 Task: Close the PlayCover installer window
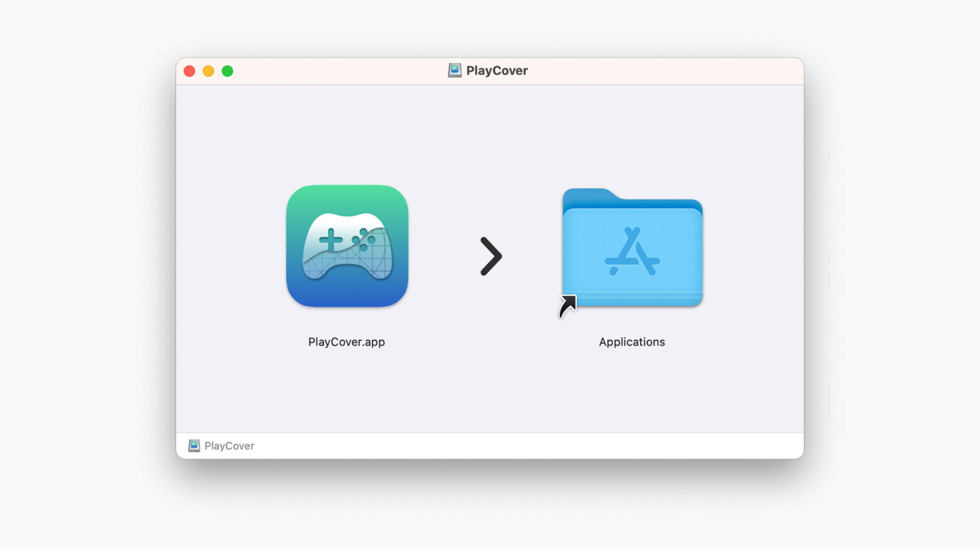[189, 71]
